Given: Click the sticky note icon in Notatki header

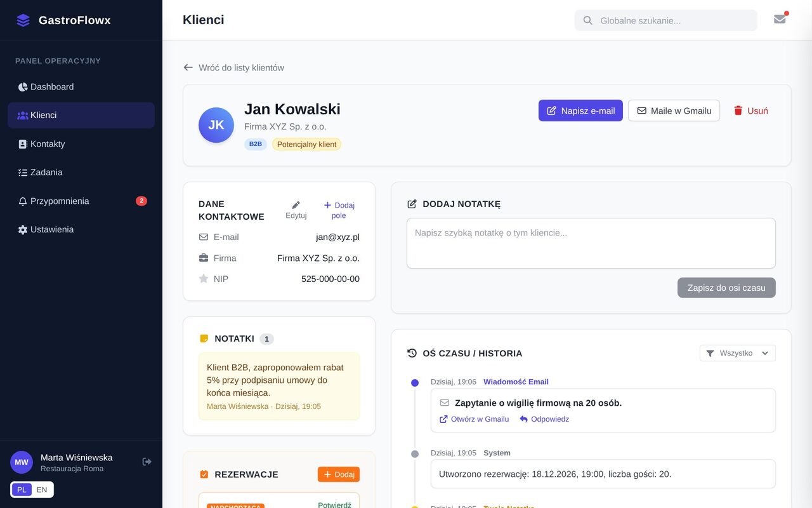Looking at the screenshot, I should coord(204,338).
